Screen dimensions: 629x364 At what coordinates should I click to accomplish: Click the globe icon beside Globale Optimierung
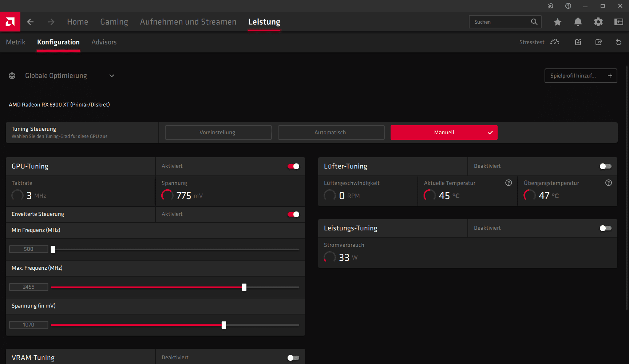[12, 76]
